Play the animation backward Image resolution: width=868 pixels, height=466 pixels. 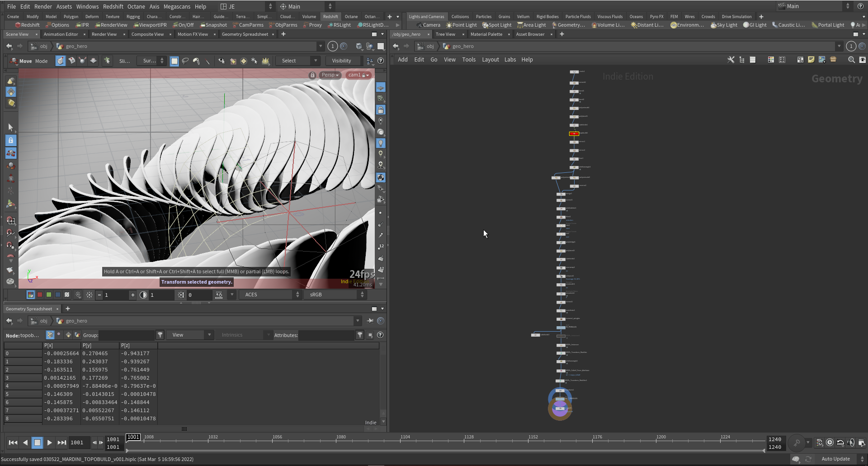pyautogui.click(x=25, y=442)
